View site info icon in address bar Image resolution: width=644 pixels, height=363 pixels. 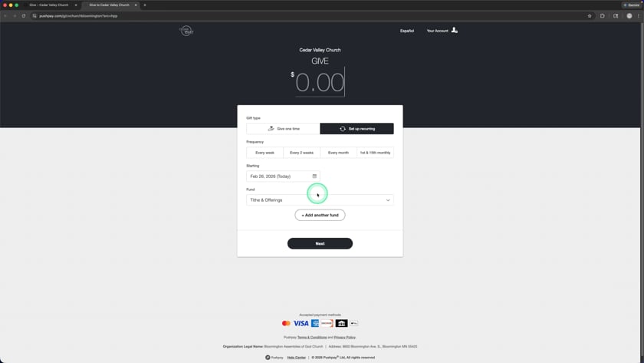34,16
